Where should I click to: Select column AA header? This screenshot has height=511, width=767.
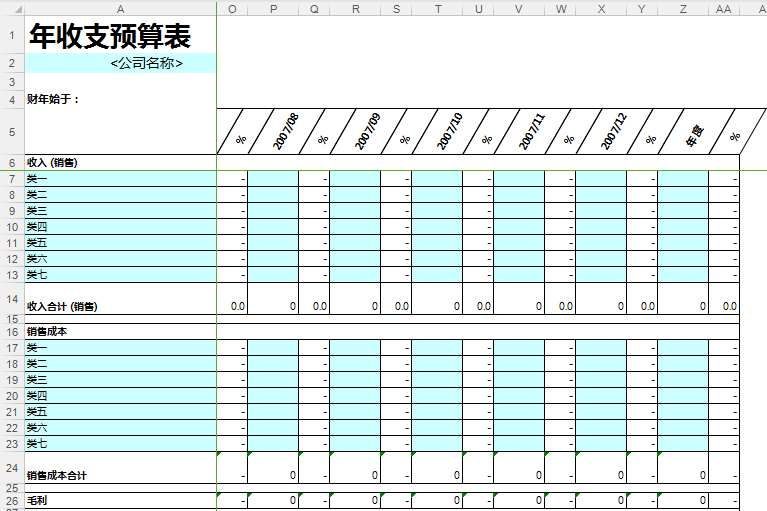[724, 8]
